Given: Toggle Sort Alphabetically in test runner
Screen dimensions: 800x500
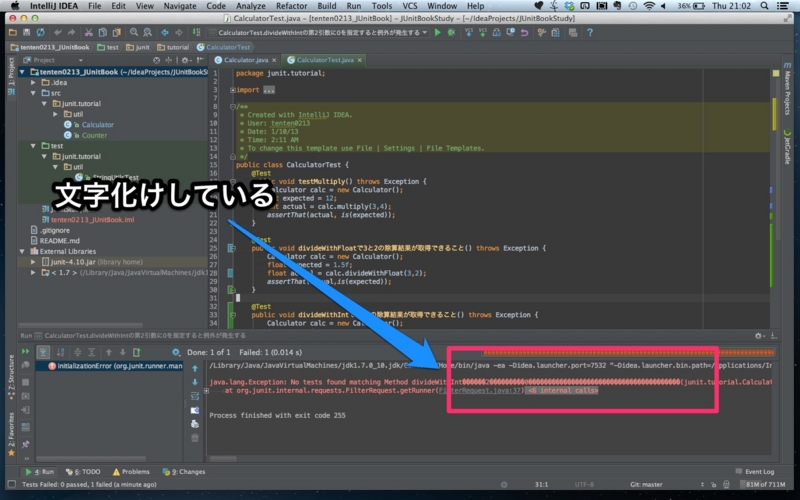Looking at the screenshot, I should [60, 352].
